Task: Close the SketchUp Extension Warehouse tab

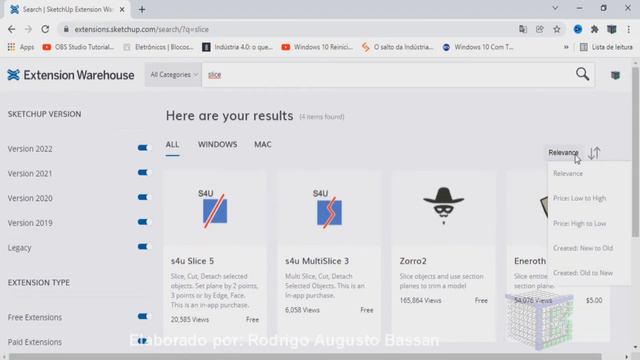Action: pos(122,9)
